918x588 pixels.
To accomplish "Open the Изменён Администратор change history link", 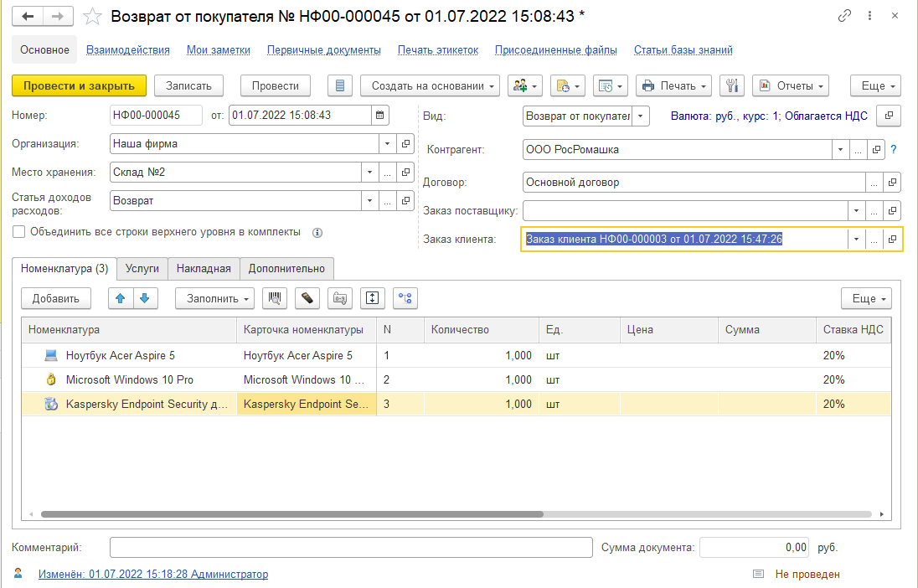I will tap(153, 575).
